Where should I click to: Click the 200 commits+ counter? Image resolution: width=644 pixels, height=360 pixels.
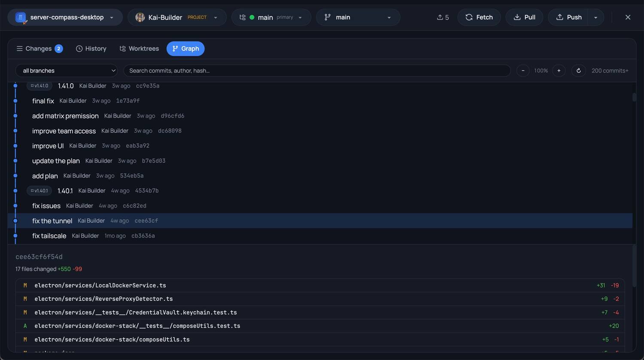coord(610,70)
